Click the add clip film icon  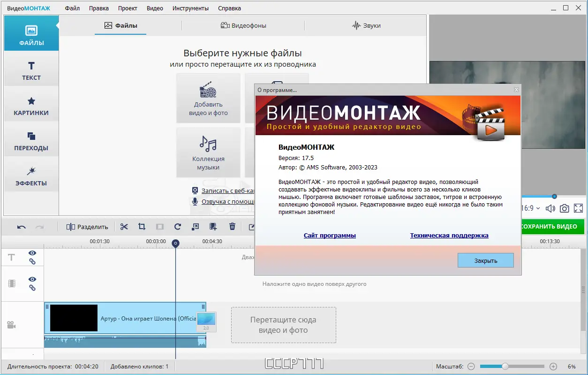pos(213,227)
